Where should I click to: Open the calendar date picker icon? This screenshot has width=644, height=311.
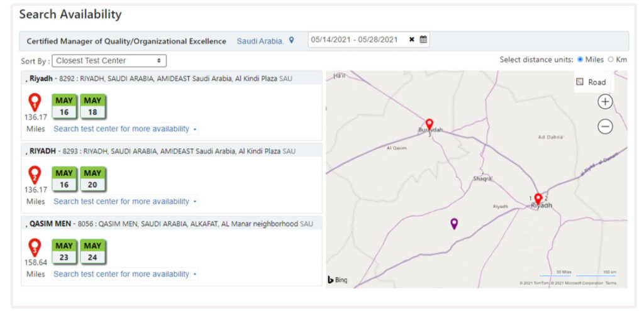[x=423, y=40]
